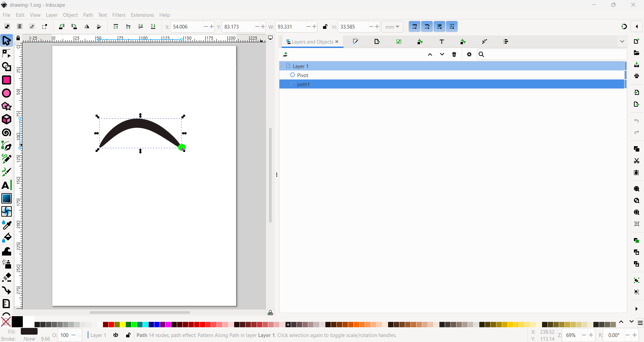This screenshot has height=342, width=644.
Task: Select the Spiral tool
Action: tap(6, 133)
